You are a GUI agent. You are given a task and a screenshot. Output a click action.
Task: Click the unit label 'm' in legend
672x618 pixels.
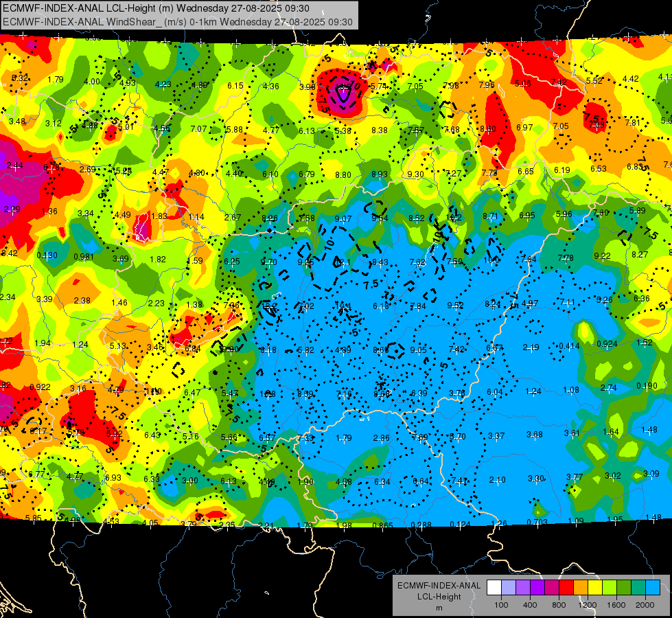439,608
